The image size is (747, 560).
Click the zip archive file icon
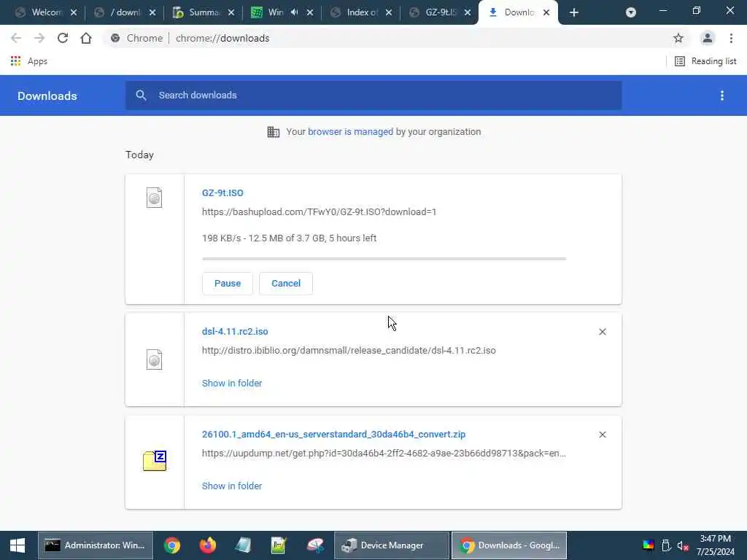click(155, 461)
